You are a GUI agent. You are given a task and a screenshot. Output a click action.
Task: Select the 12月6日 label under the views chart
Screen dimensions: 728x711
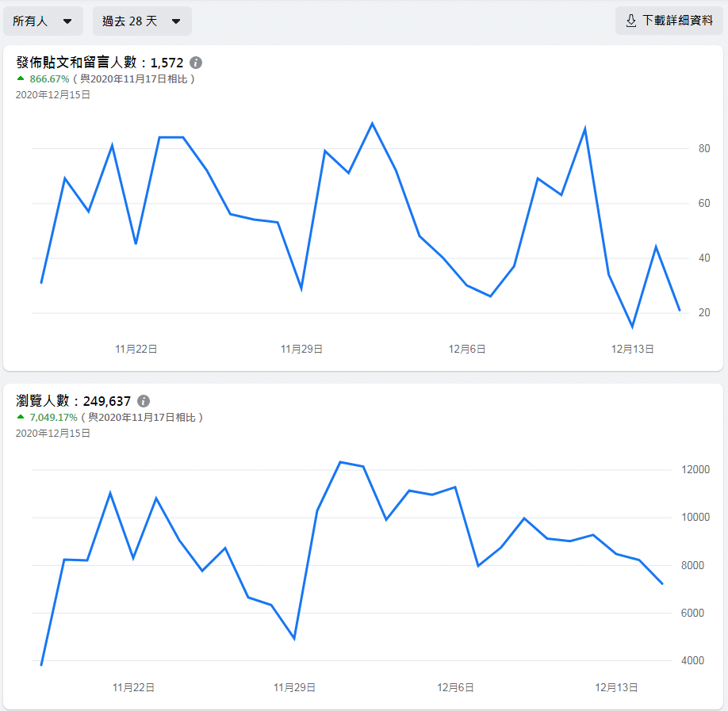tap(458, 687)
